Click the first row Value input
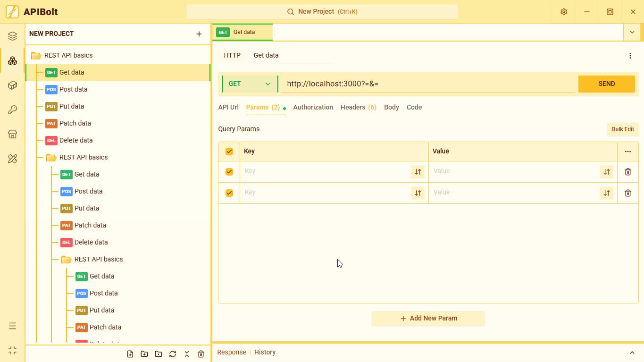 pos(514,172)
